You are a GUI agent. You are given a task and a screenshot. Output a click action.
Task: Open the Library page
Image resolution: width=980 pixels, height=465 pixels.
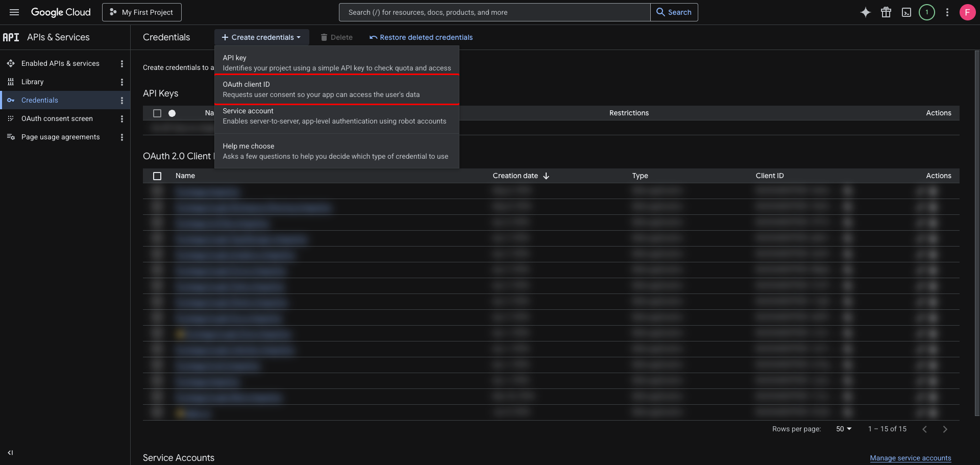pyautogui.click(x=32, y=82)
